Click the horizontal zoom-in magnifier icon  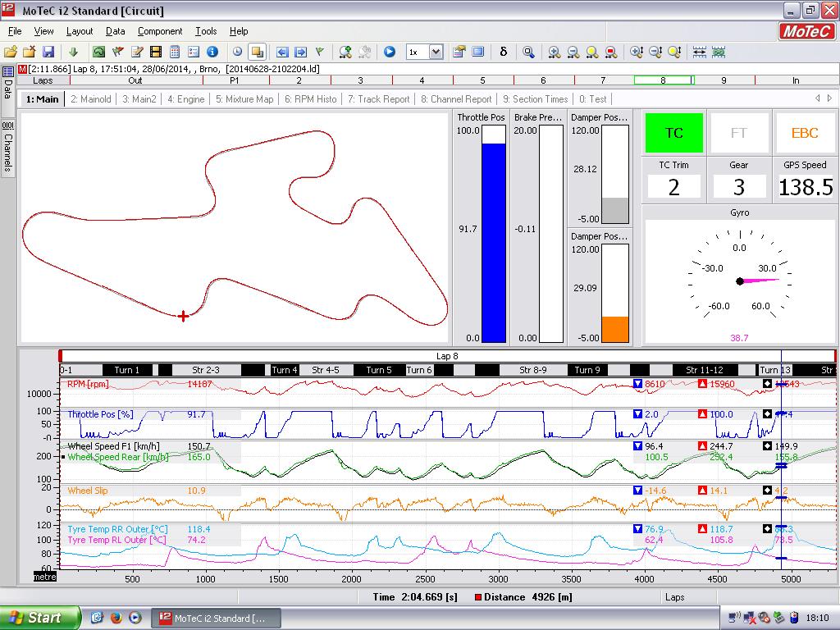tap(555, 52)
